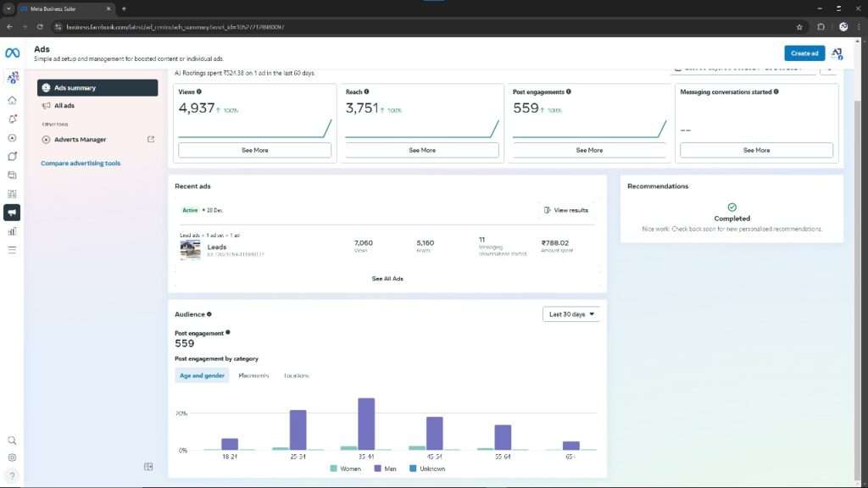
Task: Click the stacked-pages sidebar icon
Action: [x=12, y=175]
